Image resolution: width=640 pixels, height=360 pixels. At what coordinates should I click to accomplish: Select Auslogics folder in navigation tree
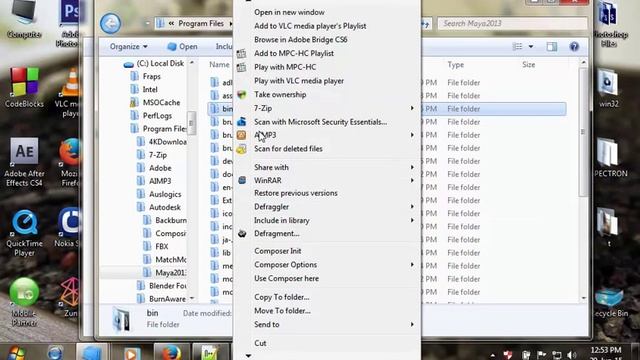pos(165,194)
